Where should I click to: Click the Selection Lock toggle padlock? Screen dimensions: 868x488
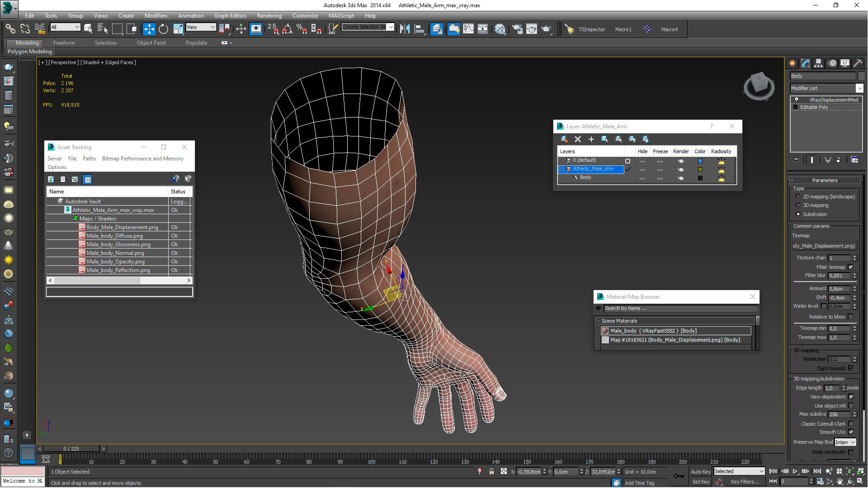coord(491,471)
